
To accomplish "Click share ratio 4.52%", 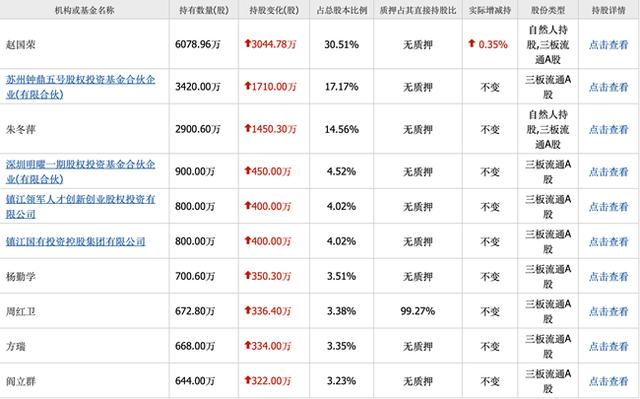I will (342, 171).
